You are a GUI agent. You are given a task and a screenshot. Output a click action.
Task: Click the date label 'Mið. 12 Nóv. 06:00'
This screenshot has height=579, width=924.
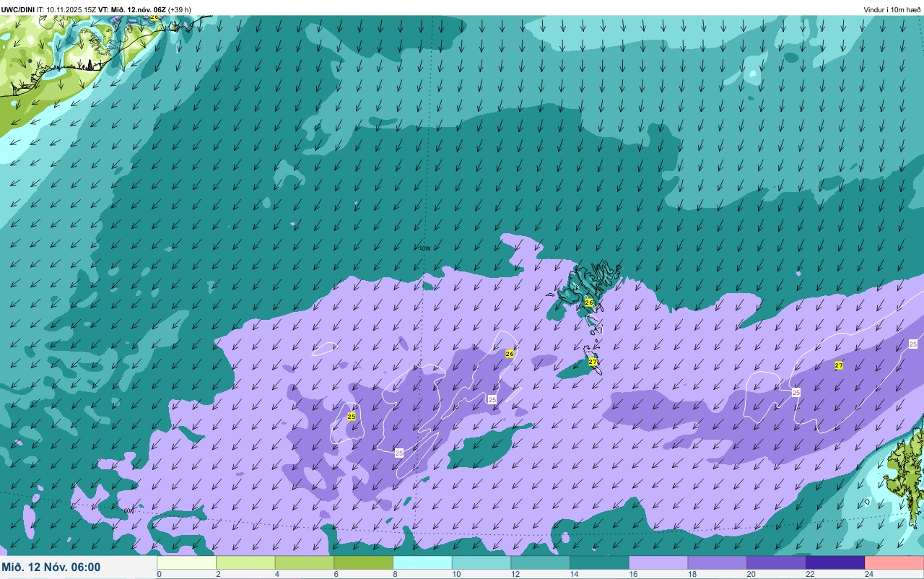point(51,567)
